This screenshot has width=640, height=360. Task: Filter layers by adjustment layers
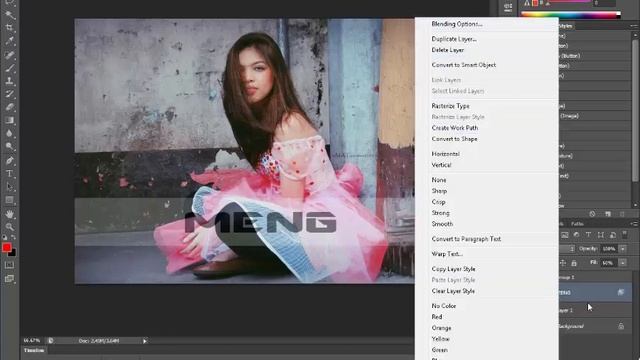(x=576, y=235)
